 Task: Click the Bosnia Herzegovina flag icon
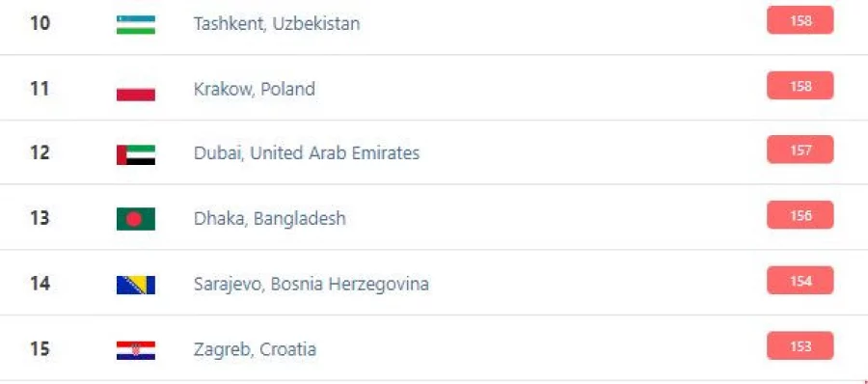pos(136,285)
